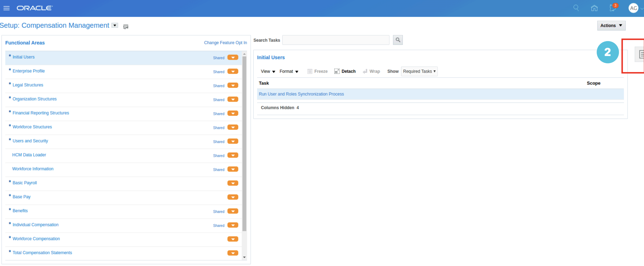Open orange dropdown for Organization Structures
This screenshot has height=266, width=644.
233,99
